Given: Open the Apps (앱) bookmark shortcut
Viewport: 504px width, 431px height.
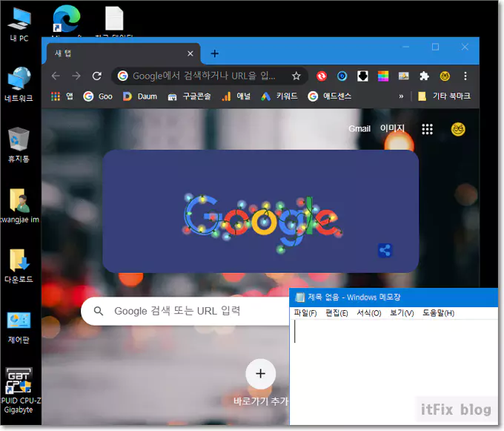Looking at the screenshot, I should point(62,96).
